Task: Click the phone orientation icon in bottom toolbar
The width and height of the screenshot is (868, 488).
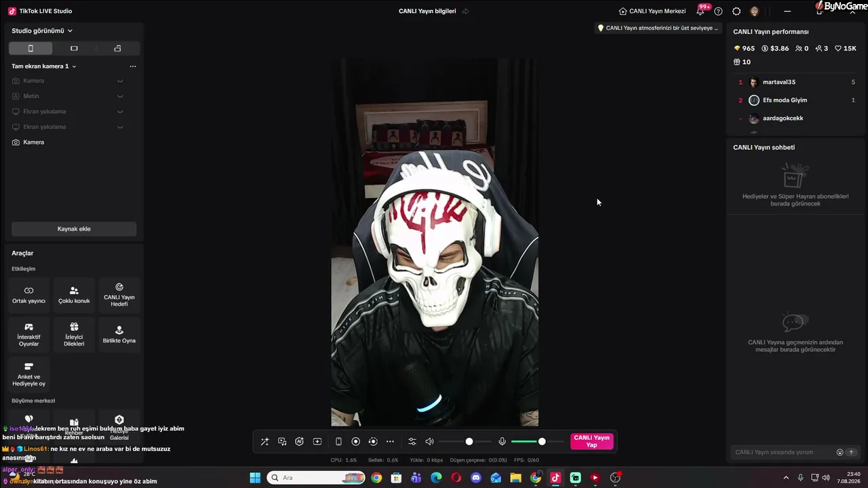Action: pyautogui.click(x=338, y=441)
